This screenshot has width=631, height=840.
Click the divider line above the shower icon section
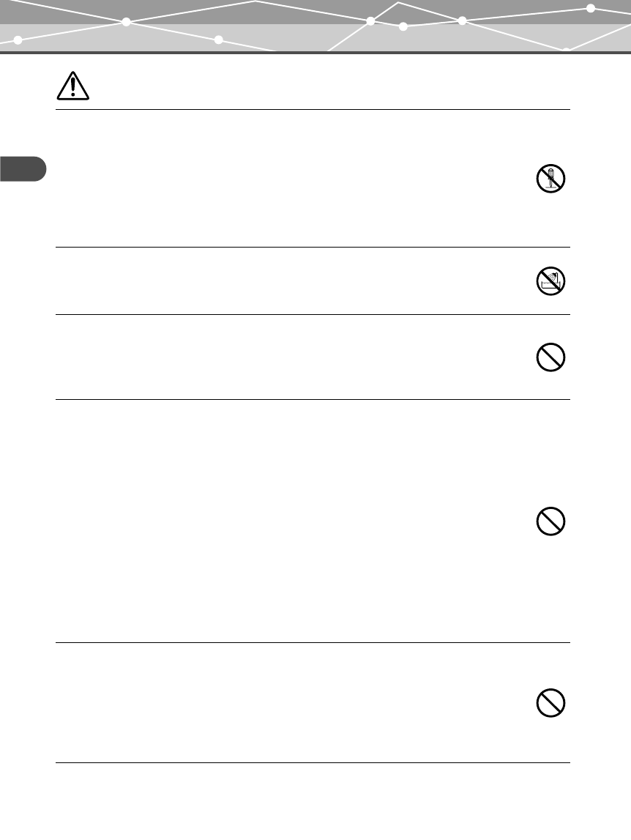point(313,247)
